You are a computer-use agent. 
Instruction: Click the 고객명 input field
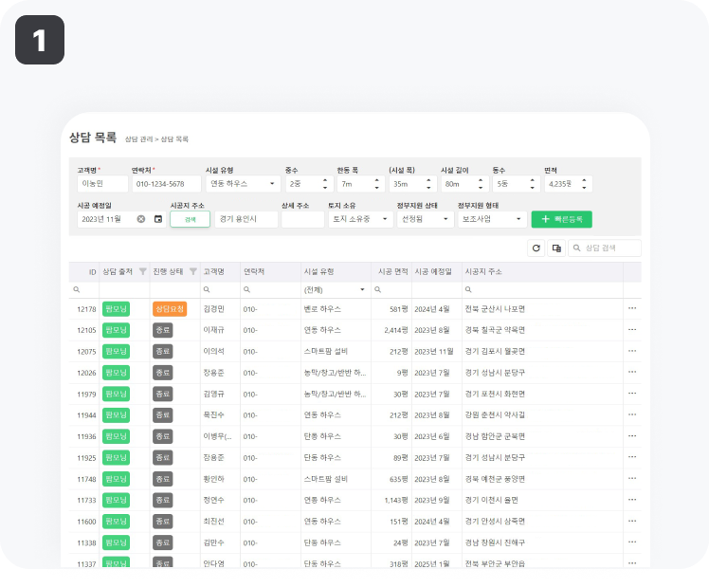coord(101,184)
